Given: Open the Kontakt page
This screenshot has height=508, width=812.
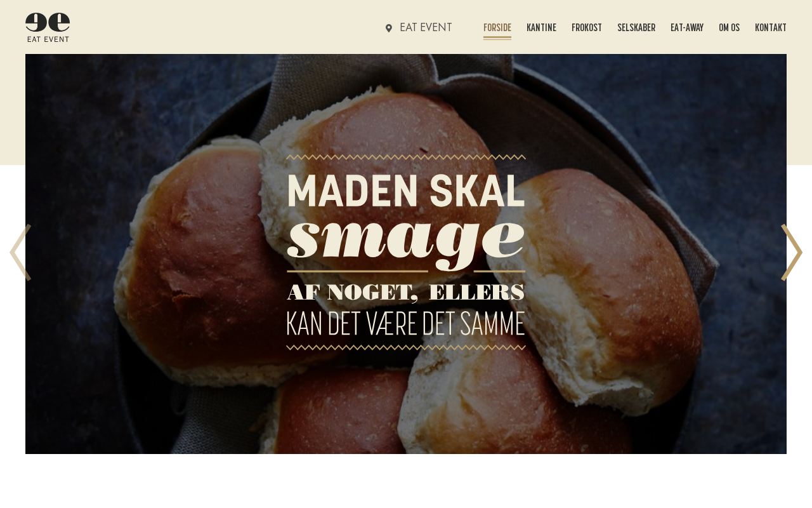Looking at the screenshot, I should pos(771,28).
